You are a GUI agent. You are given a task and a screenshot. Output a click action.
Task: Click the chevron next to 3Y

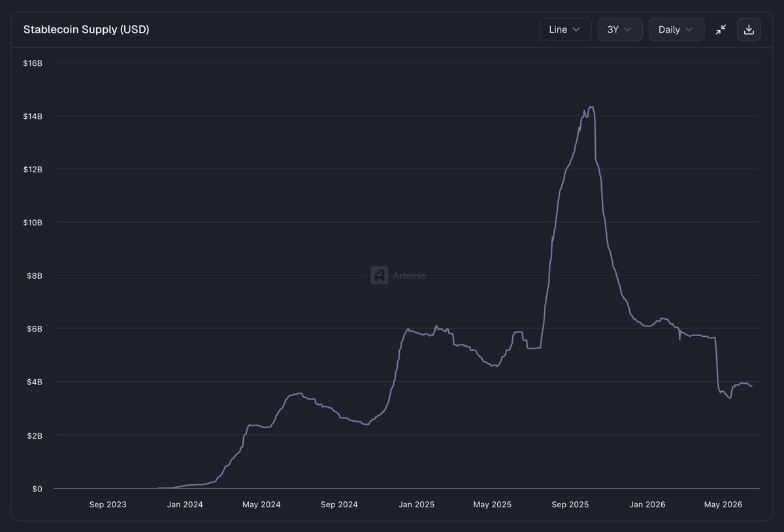click(628, 29)
